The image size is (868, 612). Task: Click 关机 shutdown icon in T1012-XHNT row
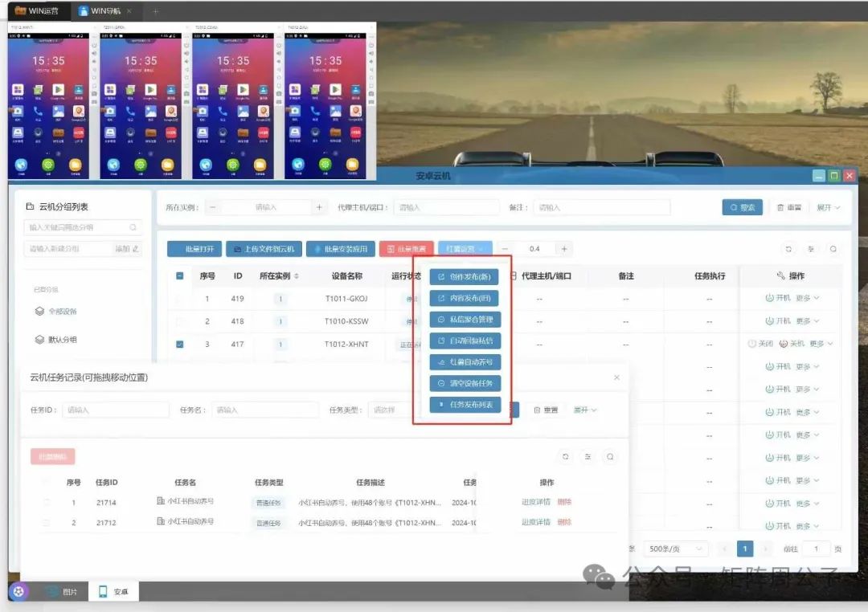[x=784, y=344]
